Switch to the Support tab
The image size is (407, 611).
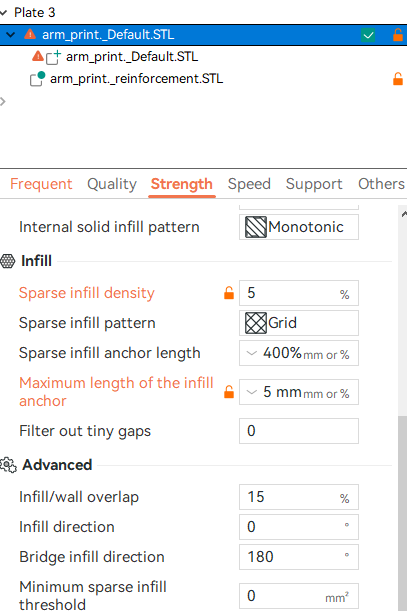[314, 184]
